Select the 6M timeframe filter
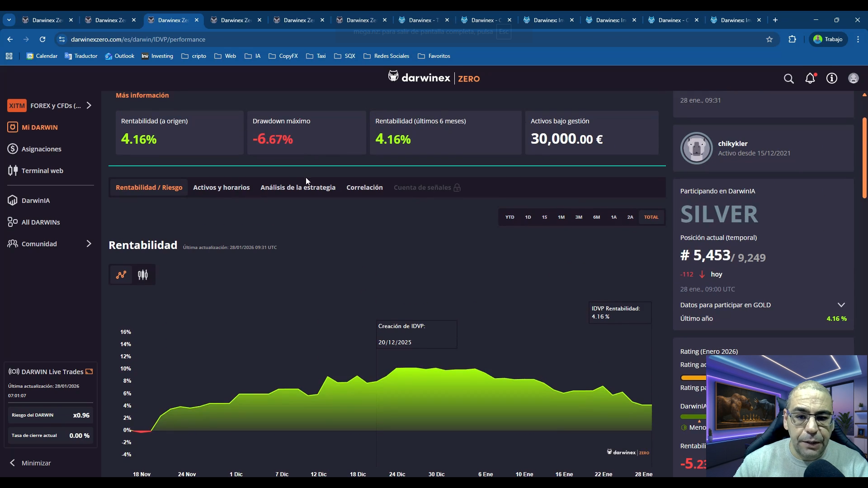 (x=596, y=217)
